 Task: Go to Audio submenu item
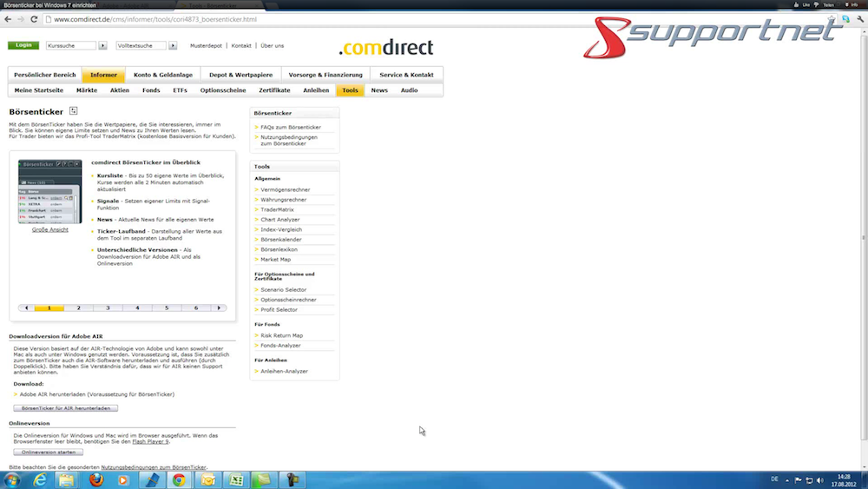click(x=409, y=90)
